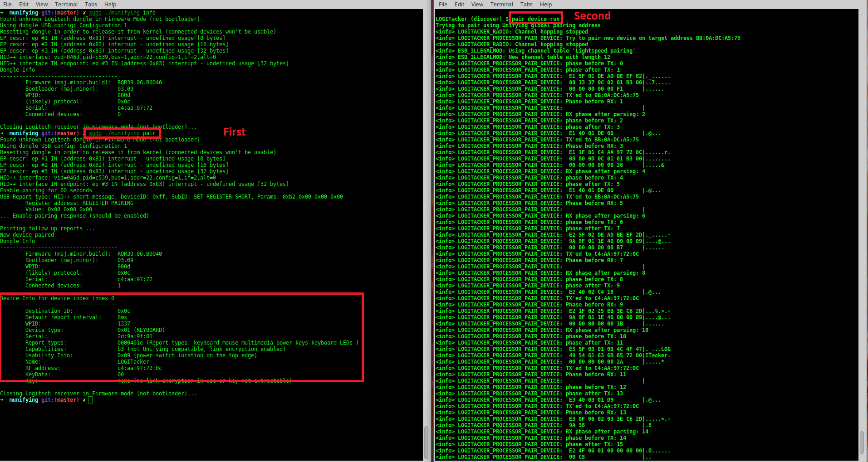Open View menu in left terminal window

42,4
